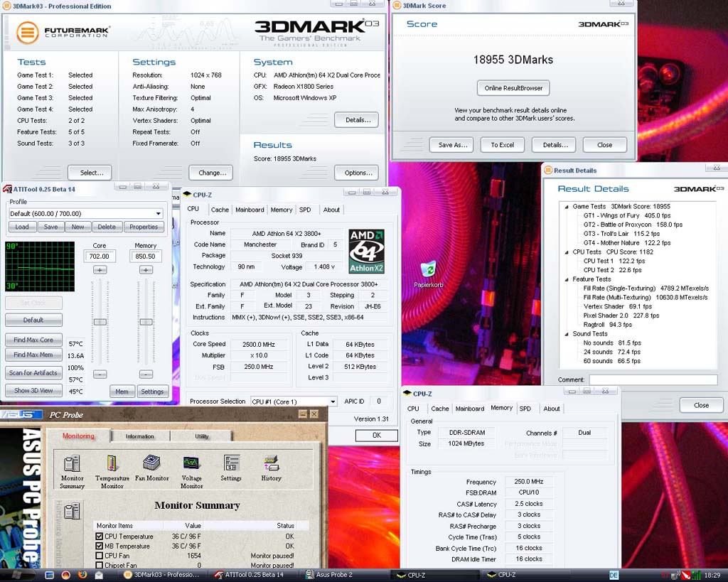Viewport: 728px width, 582px height.
Task: Click To Excel button
Action: [x=503, y=145]
